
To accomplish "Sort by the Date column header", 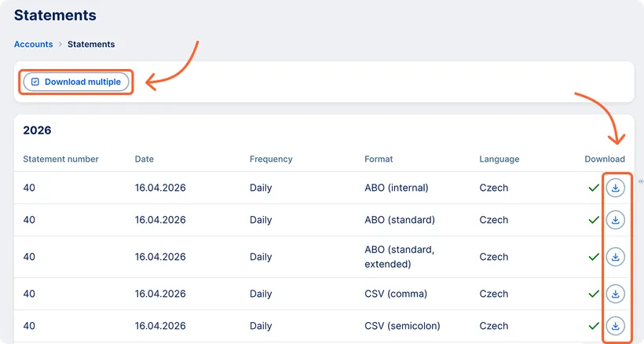I will tap(145, 159).
